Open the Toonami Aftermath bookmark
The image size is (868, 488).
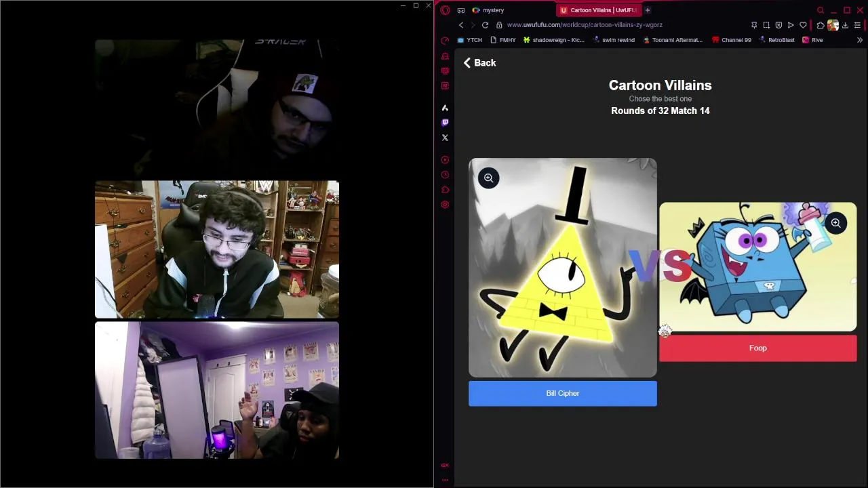tap(673, 40)
